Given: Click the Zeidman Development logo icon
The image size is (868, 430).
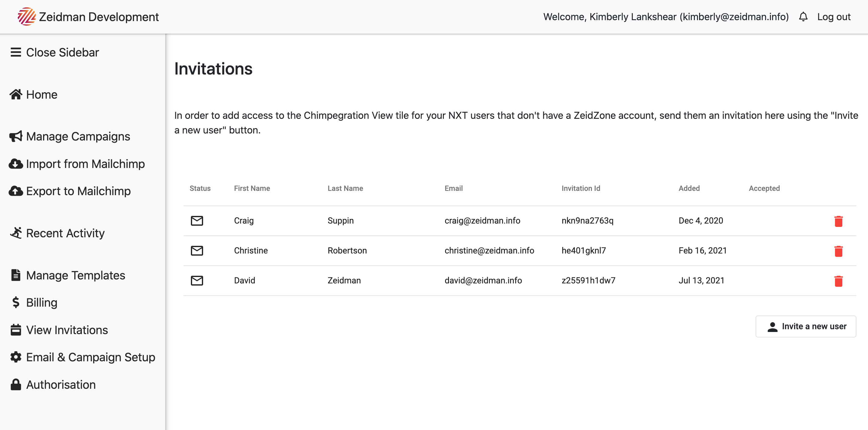Looking at the screenshot, I should pos(27,16).
